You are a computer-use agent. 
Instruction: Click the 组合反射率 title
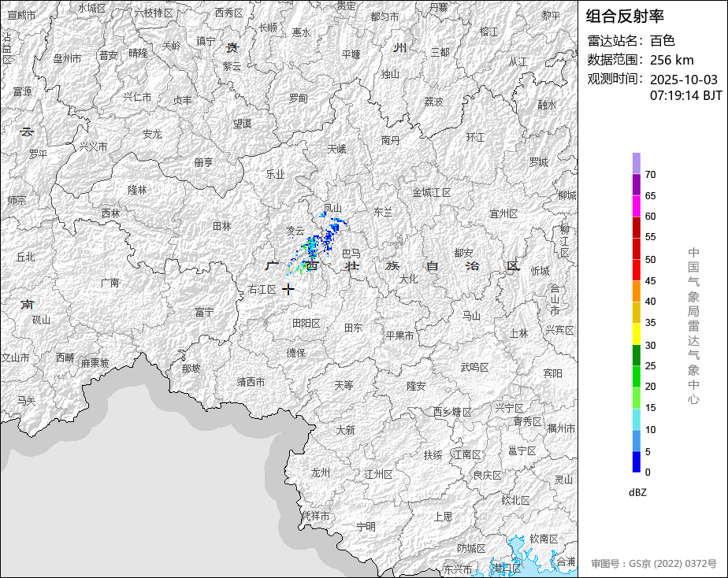[x=625, y=17]
